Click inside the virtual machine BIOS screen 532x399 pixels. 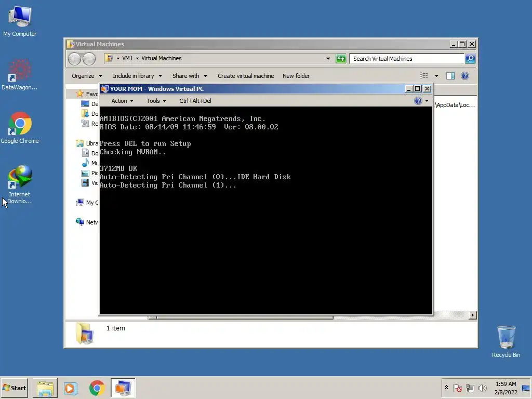pyautogui.click(x=266, y=210)
